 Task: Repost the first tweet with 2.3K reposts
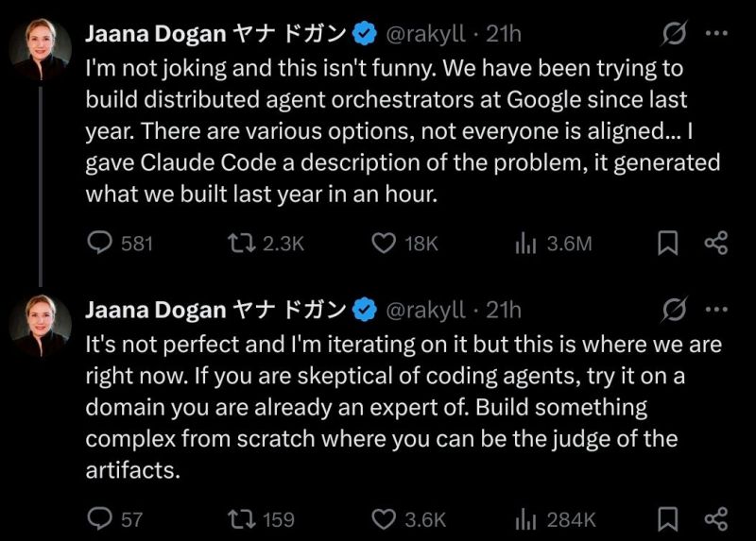tap(242, 243)
